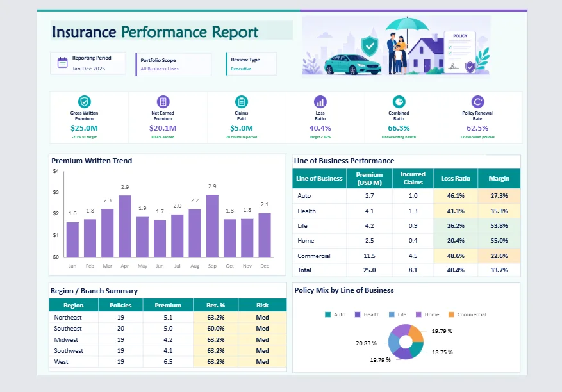The width and height of the screenshot is (562, 392).
Task: Click the Policy Mix donut chart
Action: click(x=406, y=342)
